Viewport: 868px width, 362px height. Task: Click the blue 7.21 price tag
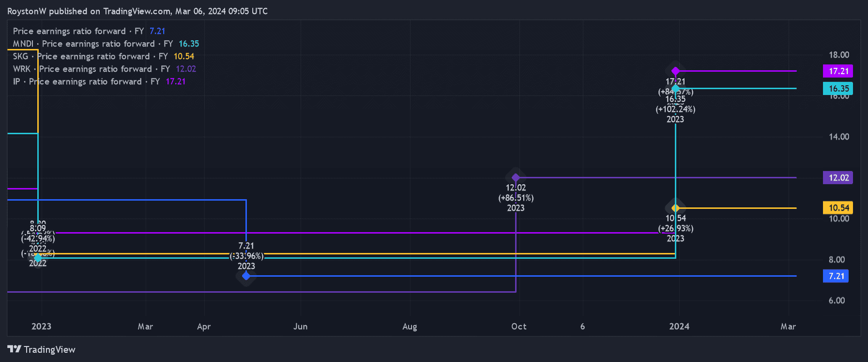[836, 276]
